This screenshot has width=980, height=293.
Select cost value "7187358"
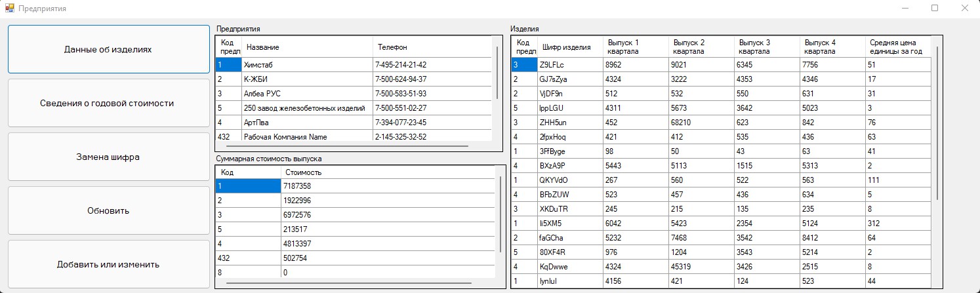[x=387, y=186]
